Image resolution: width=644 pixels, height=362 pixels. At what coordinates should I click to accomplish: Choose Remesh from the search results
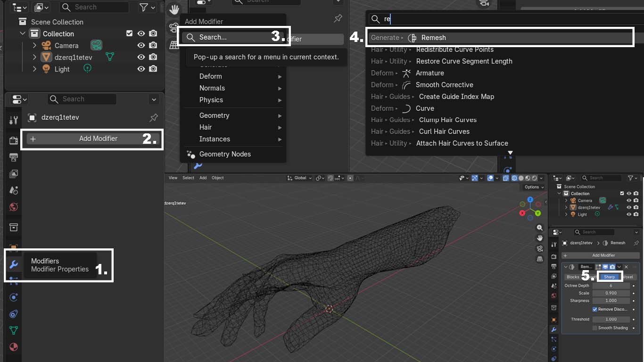(x=433, y=38)
